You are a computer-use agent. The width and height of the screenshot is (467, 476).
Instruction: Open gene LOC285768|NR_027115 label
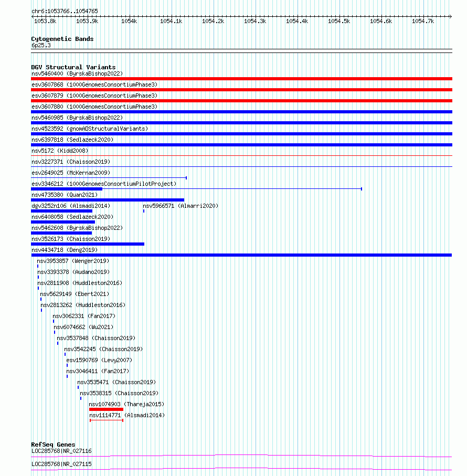click(61, 464)
